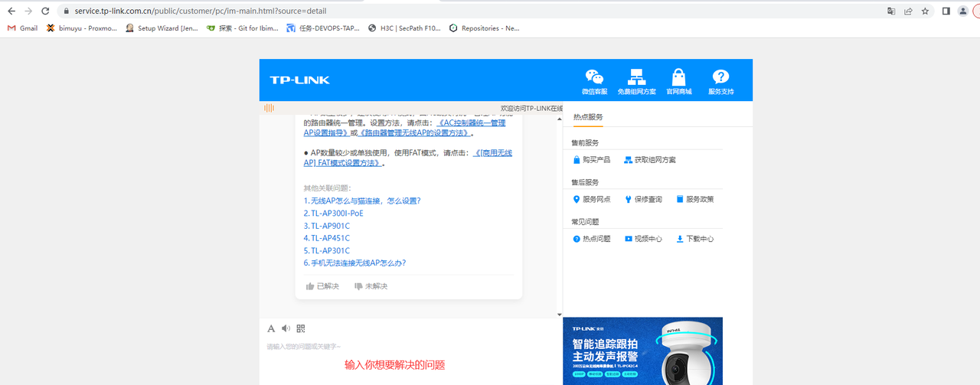The width and height of the screenshot is (980, 385).
Task: Toggle the sound speaker icon in the chat toolbar
Action: coord(286,328)
